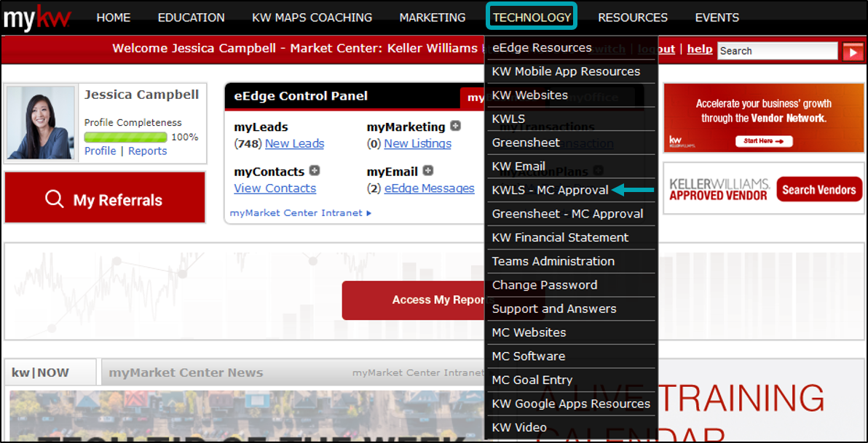This screenshot has height=443, width=868.
Task: Expand the plus icon next to myMarketing
Action: 455,126
